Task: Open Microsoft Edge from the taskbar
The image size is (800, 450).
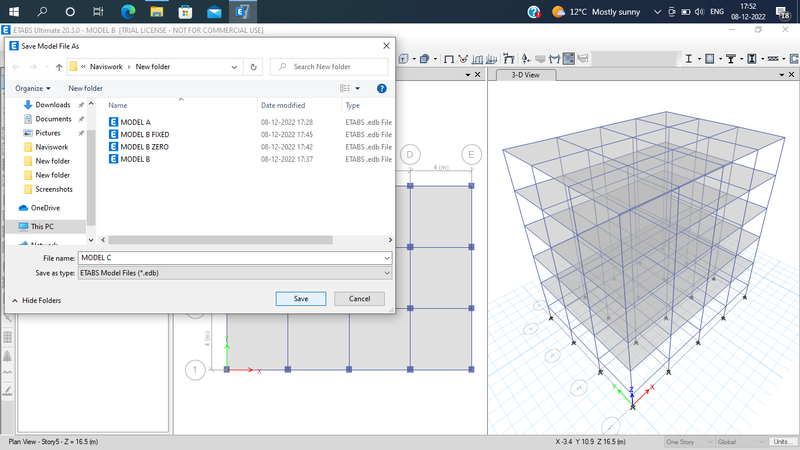Action: (128, 11)
